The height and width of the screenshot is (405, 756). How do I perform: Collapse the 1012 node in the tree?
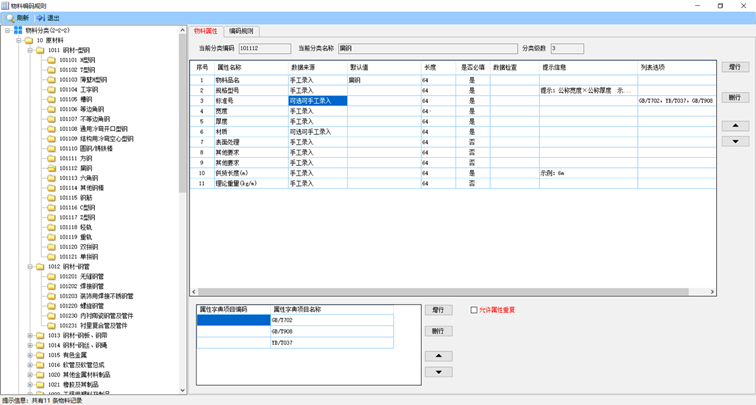tap(30, 267)
